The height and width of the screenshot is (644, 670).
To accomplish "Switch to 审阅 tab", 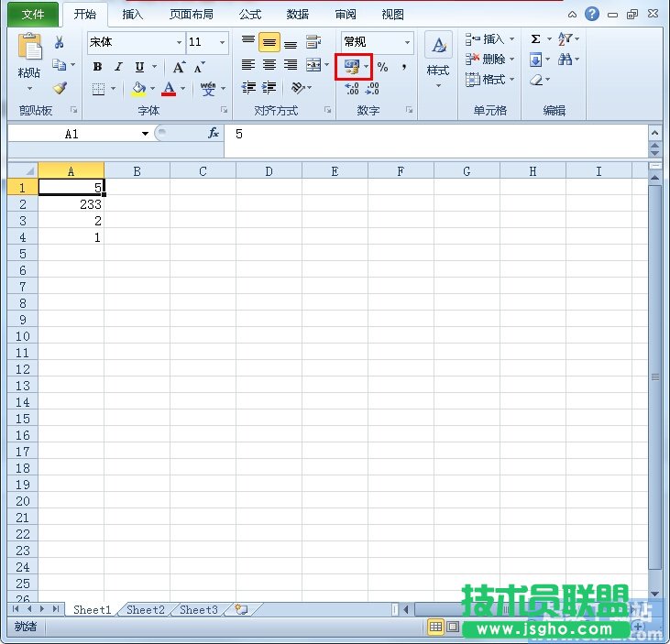I will (346, 15).
